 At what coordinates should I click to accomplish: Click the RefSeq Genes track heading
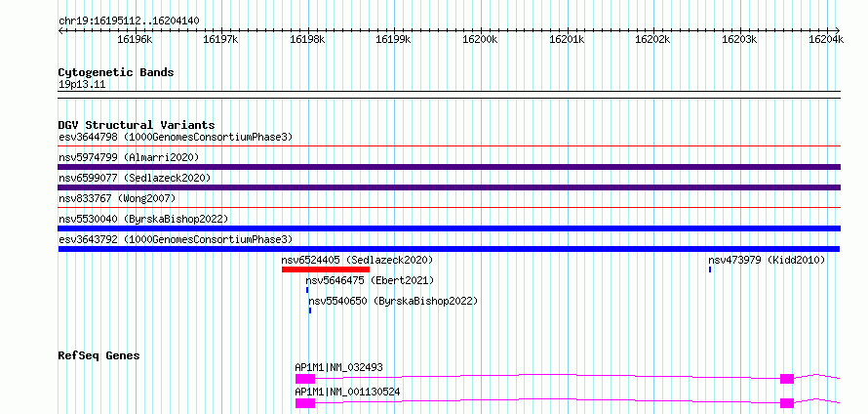click(x=99, y=355)
